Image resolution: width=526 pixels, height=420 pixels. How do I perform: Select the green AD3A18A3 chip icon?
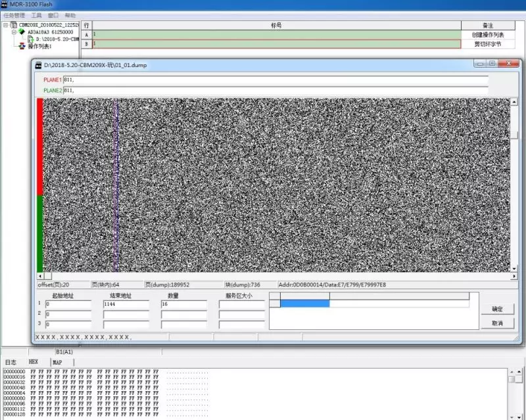22,32
